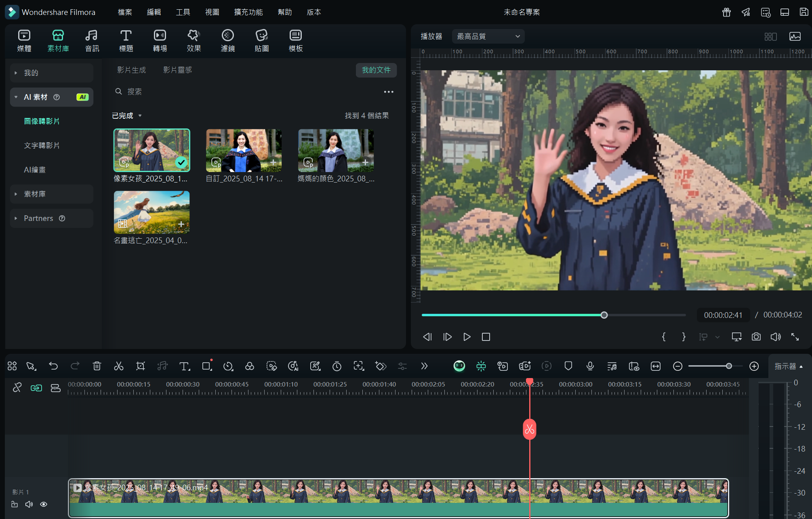Collapse the AI 素材 section
Screen dimensions: 812x519
[x=52, y=97]
